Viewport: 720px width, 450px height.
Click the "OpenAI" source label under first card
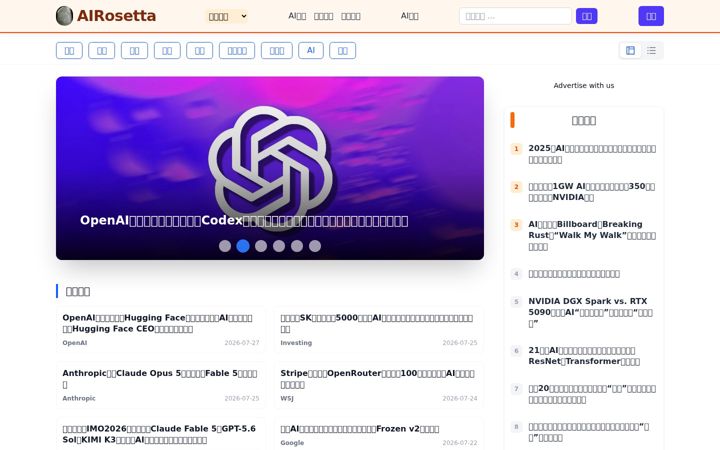[74, 343]
